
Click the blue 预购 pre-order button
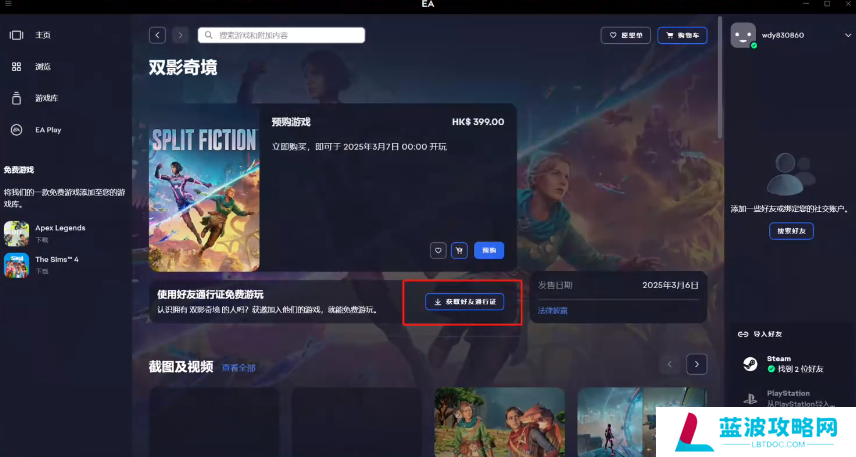[x=489, y=250]
